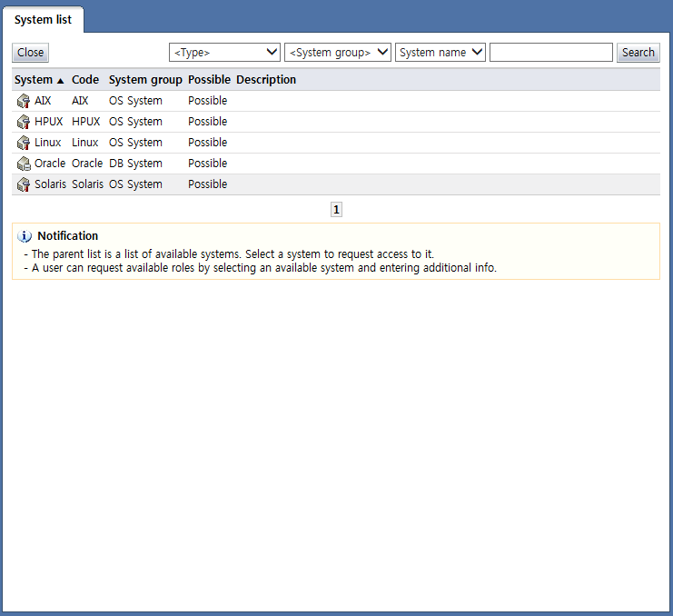
Task: Select the Oracle system name
Action: click(x=50, y=164)
